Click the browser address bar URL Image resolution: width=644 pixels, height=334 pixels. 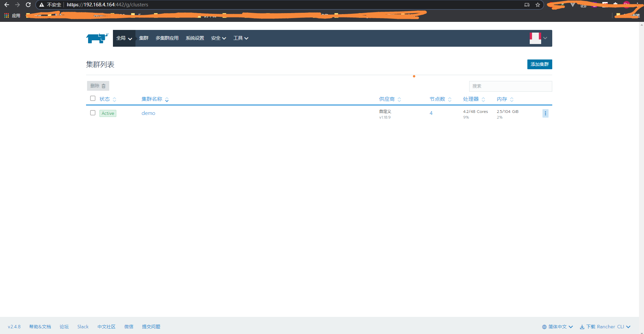tap(108, 5)
